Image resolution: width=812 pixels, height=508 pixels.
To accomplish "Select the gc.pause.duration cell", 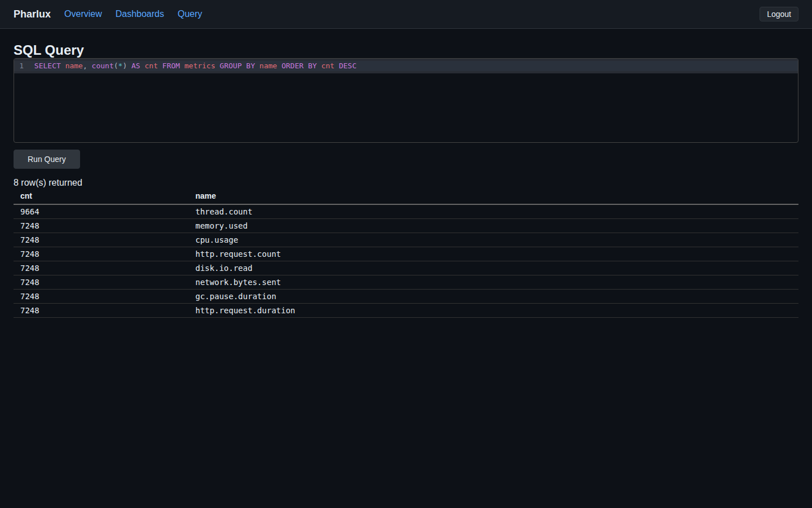I will pos(236,296).
